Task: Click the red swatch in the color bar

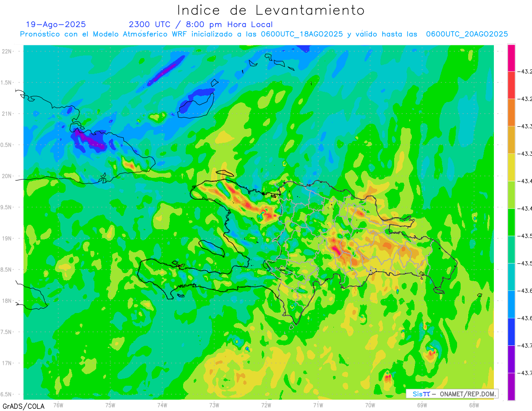Action: pyautogui.click(x=511, y=85)
